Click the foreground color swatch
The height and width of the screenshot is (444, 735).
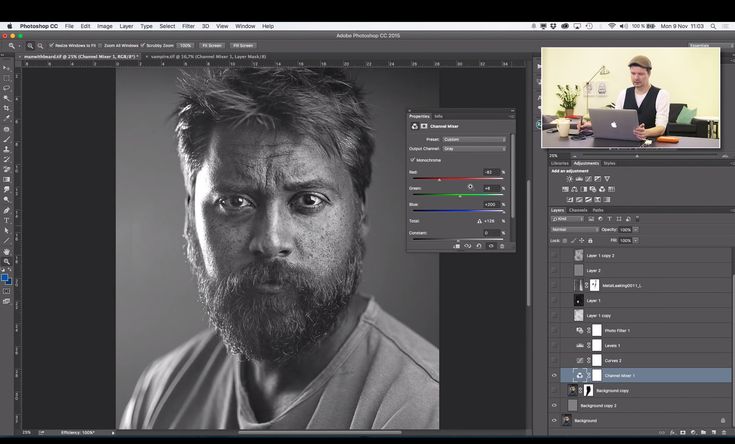(5, 277)
